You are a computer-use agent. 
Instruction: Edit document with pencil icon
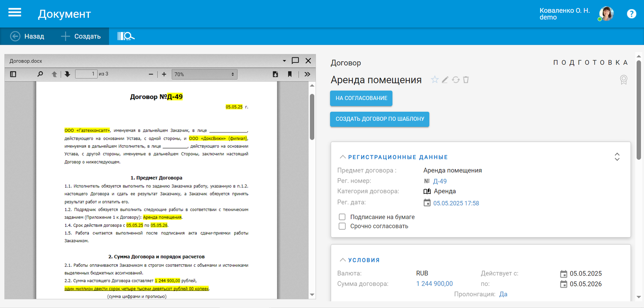tap(445, 80)
